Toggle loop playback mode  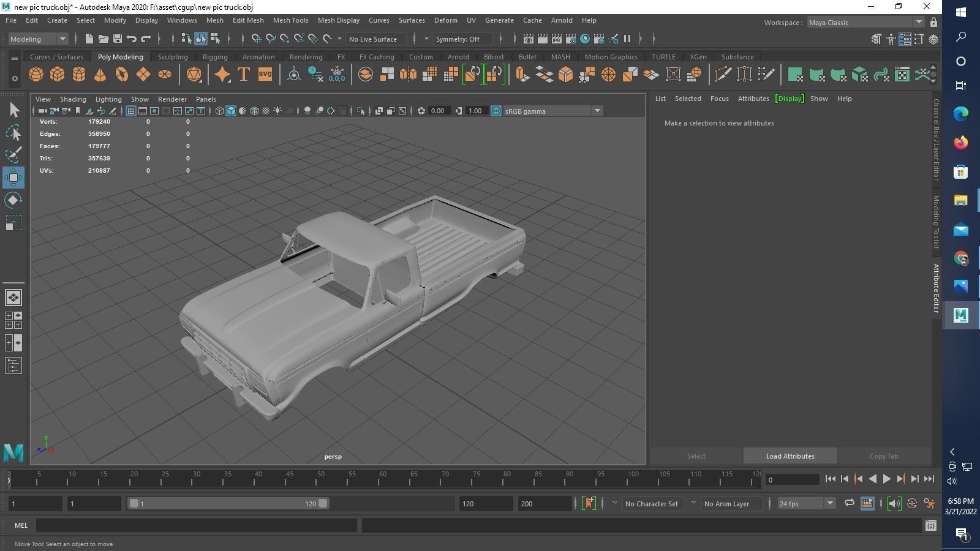849,503
